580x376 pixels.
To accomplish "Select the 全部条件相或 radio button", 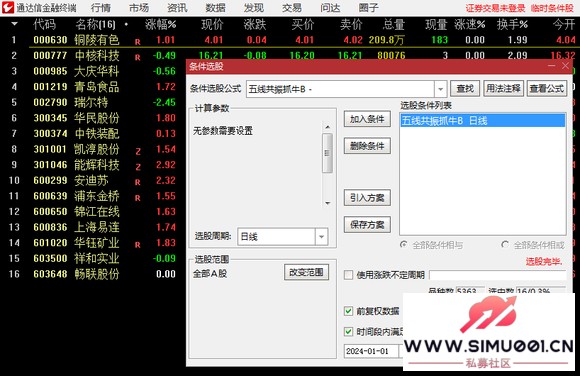I will [x=505, y=245].
